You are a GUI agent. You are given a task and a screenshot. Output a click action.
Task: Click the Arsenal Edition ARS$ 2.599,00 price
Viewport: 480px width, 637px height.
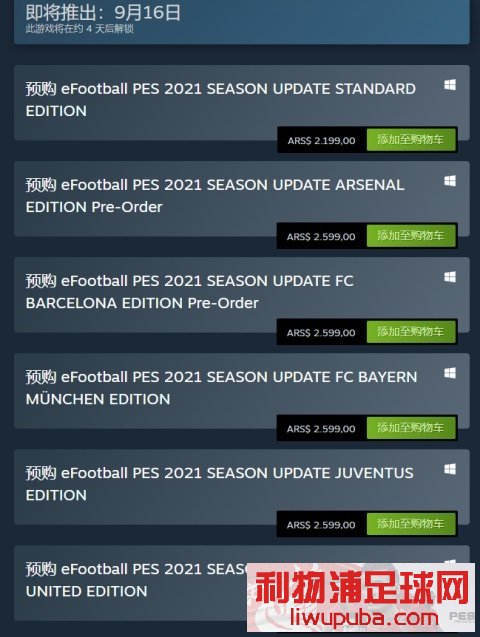tap(321, 237)
